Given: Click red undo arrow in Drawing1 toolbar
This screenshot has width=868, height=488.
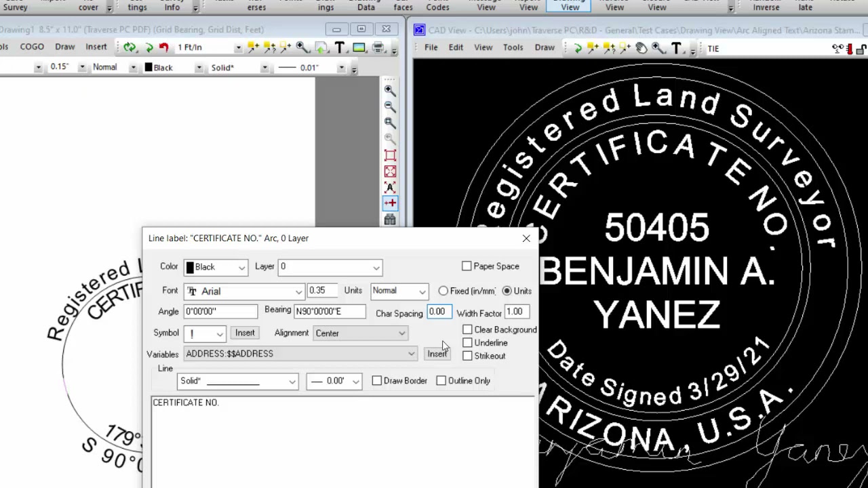Looking at the screenshot, I should (163, 47).
